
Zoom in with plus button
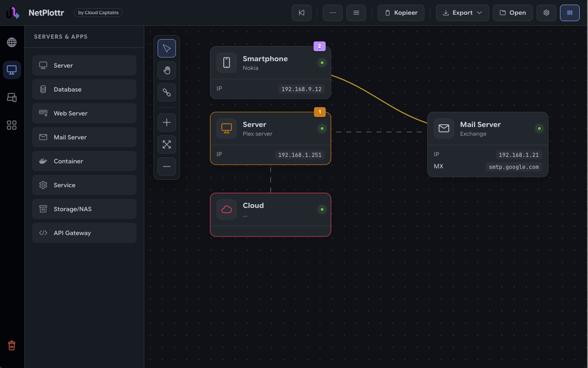(167, 122)
